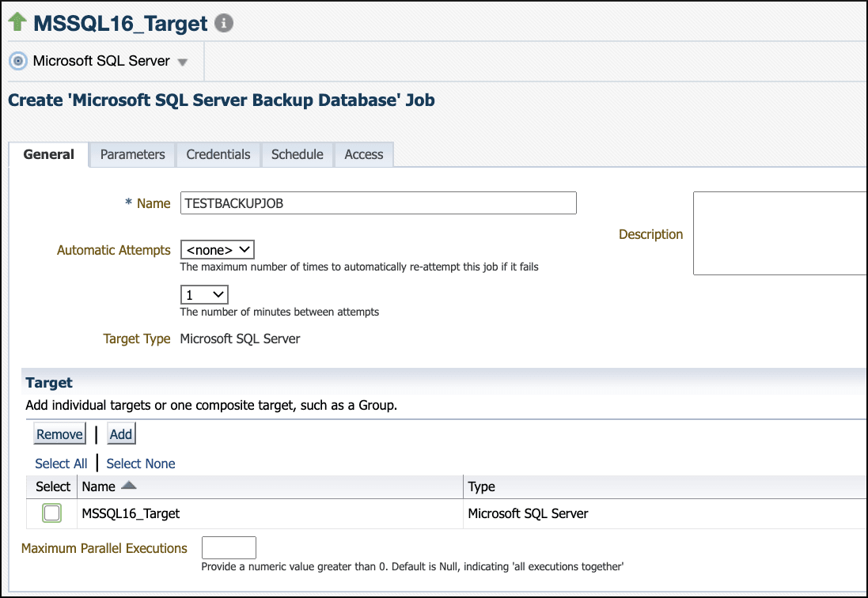Select the General tab

click(49, 154)
